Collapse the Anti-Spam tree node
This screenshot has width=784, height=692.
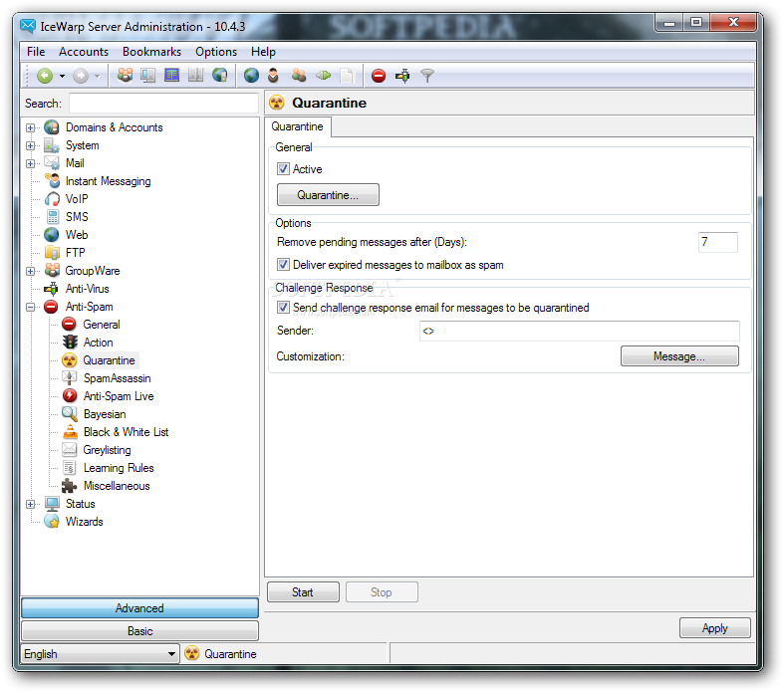31,308
